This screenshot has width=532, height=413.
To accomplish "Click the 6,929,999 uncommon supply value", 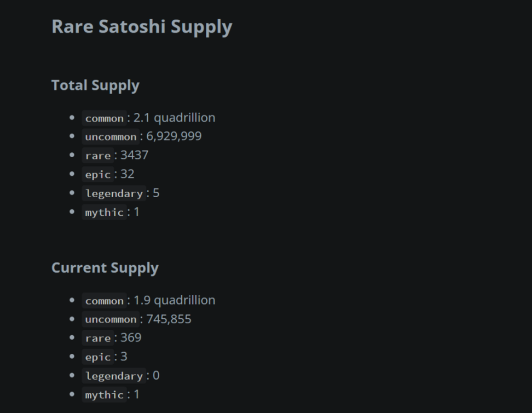I will pos(174,136).
